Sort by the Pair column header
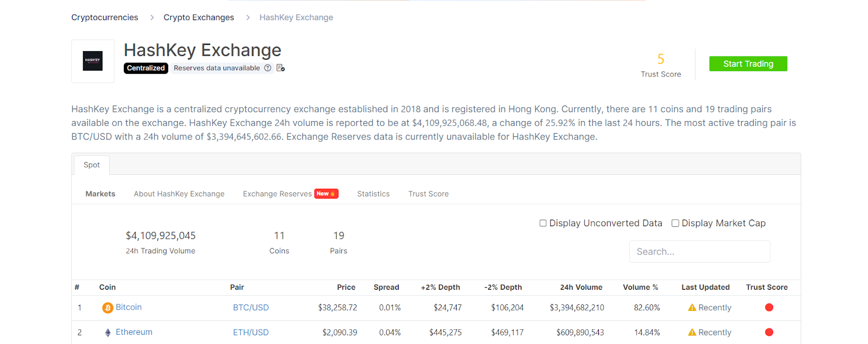 [237, 288]
